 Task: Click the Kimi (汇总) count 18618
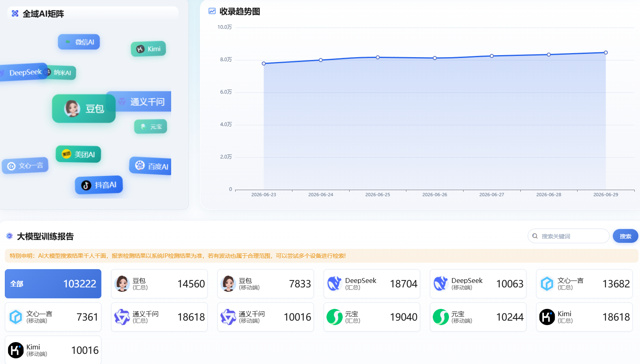(x=616, y=317)
